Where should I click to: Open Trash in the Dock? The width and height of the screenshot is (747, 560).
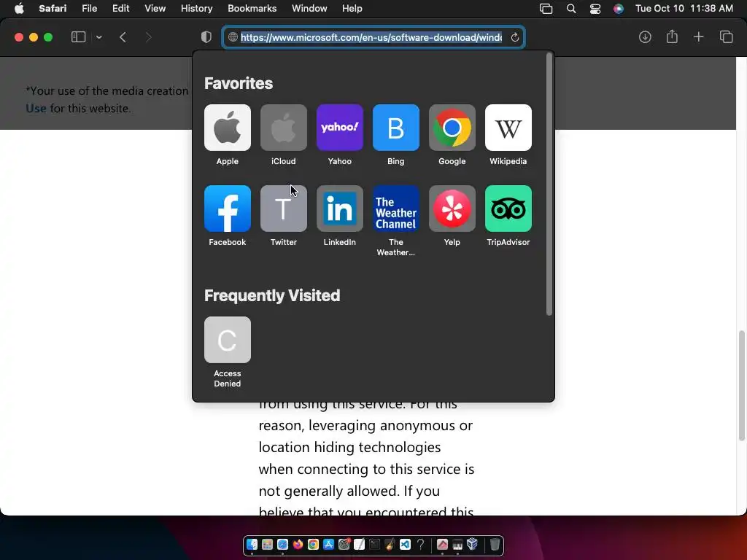point(495,544)
